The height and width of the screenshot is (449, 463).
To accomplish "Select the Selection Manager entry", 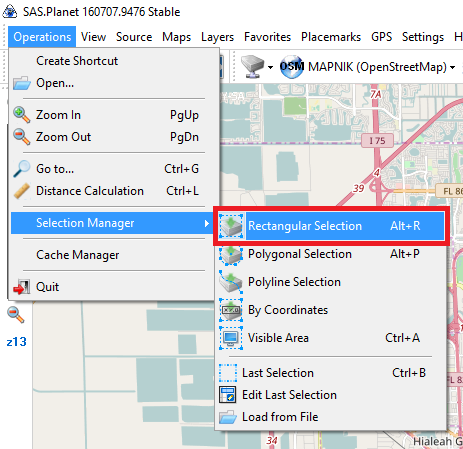I will pos(112,223).
